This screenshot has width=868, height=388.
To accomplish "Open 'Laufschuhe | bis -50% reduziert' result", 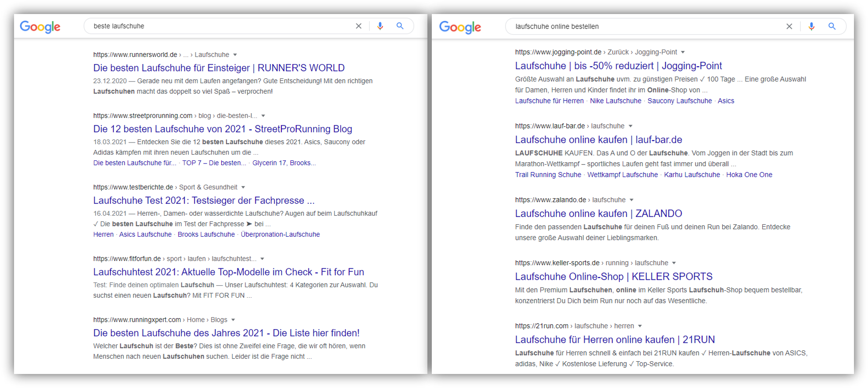I will (x=618, y=66).
